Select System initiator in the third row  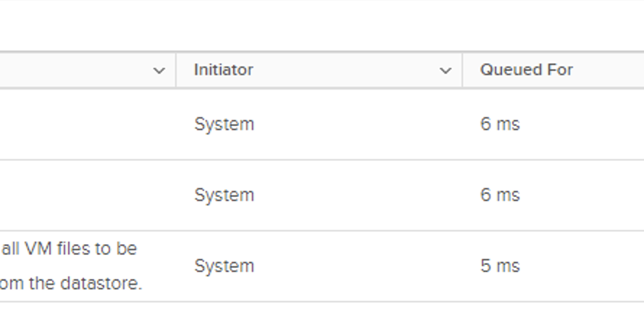click(224, 266)
